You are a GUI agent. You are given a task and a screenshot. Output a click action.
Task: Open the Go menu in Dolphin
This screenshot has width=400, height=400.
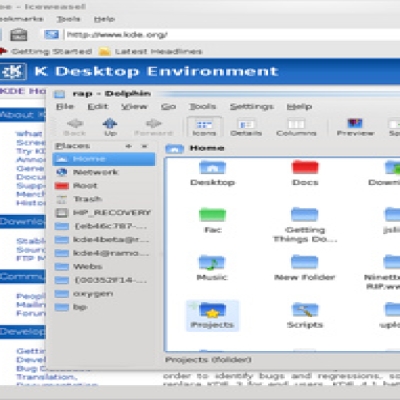click(168, 107)
